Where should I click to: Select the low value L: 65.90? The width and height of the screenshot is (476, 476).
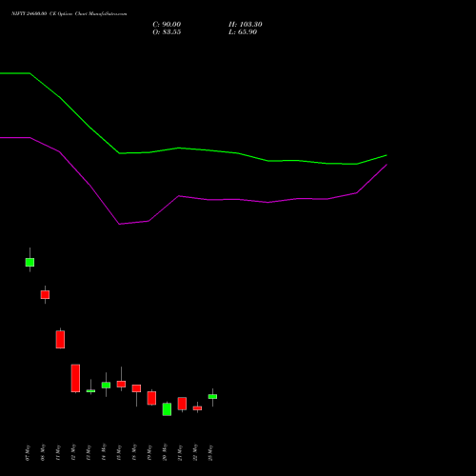coord(243,32)
